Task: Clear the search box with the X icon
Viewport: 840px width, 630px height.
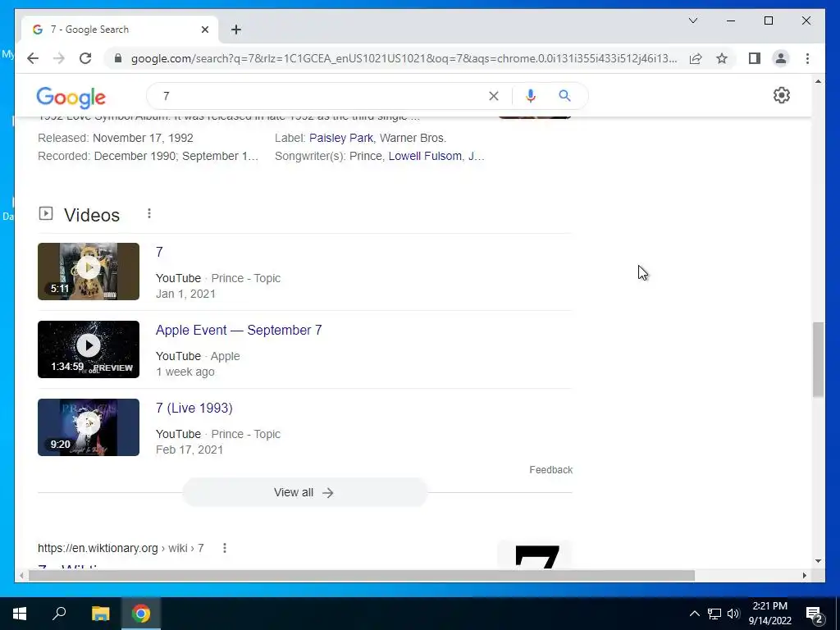Action: (493, 96)
